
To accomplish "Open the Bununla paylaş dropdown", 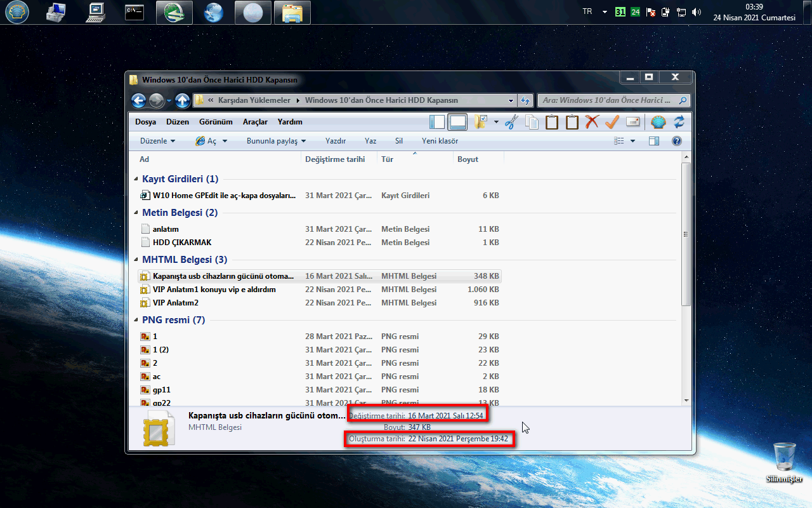I will pyautogui.click(x=277, y=141).
